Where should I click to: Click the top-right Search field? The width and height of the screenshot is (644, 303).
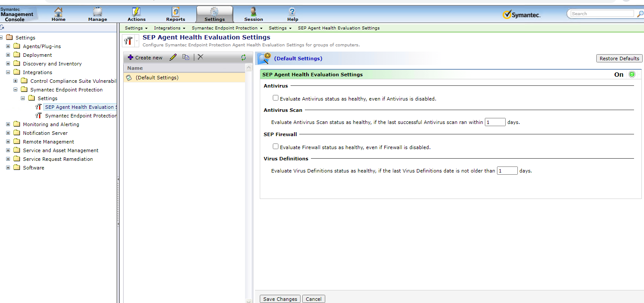point(602,14)
